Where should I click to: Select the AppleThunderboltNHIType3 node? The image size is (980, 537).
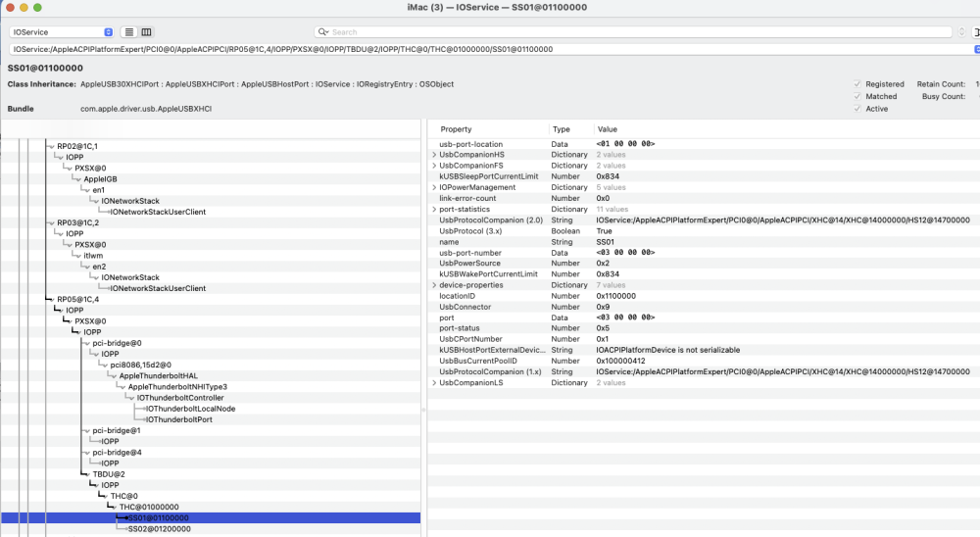[177, 387]
